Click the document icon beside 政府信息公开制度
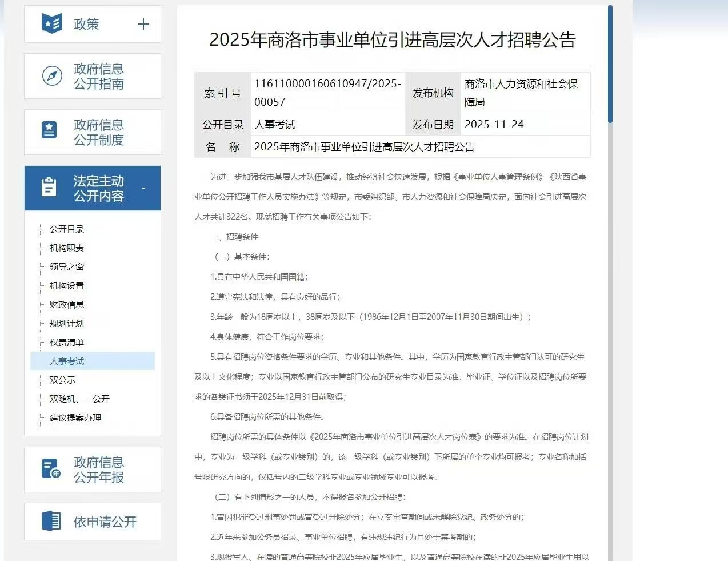The width and height of the screenshot is (728, 561). click(x=50, y=132)
